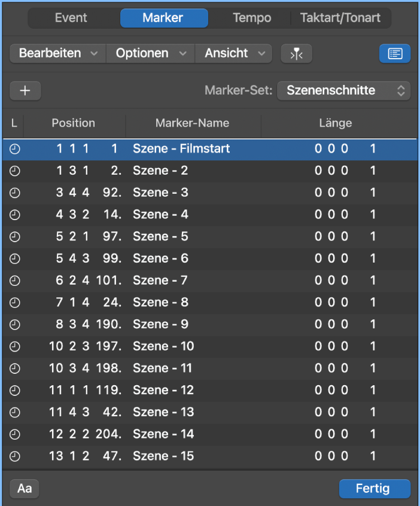
Task: Toggle lock icon in Szene - 15 row
Action: (15, 456)
